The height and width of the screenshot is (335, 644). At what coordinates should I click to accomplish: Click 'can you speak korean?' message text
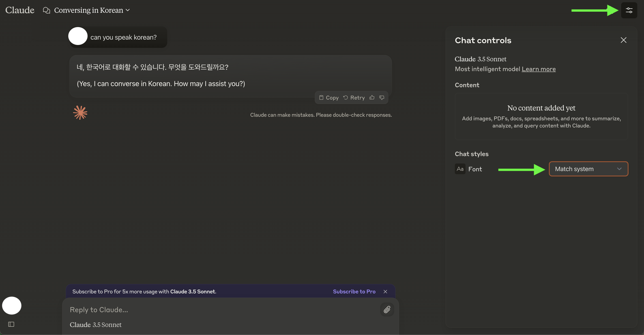(124, 37)
